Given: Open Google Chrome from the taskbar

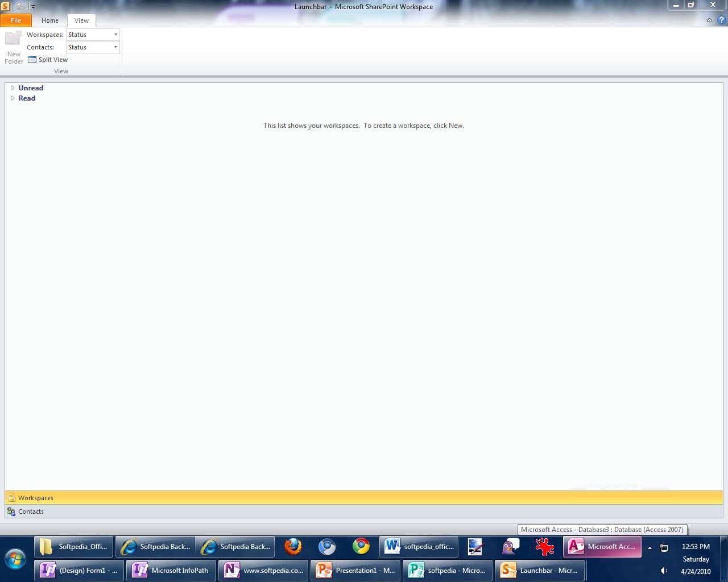Looking at the screenshot, I should 361,547.
